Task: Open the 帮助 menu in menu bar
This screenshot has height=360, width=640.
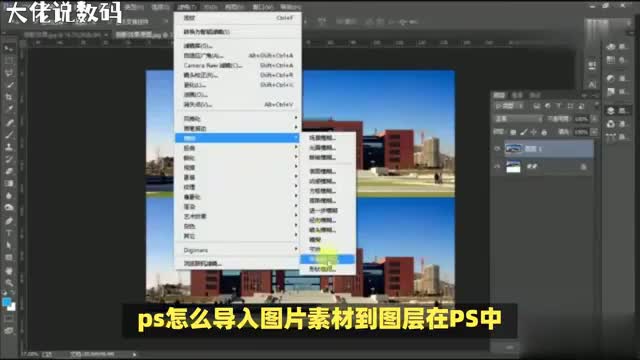Action: (291, 7)
